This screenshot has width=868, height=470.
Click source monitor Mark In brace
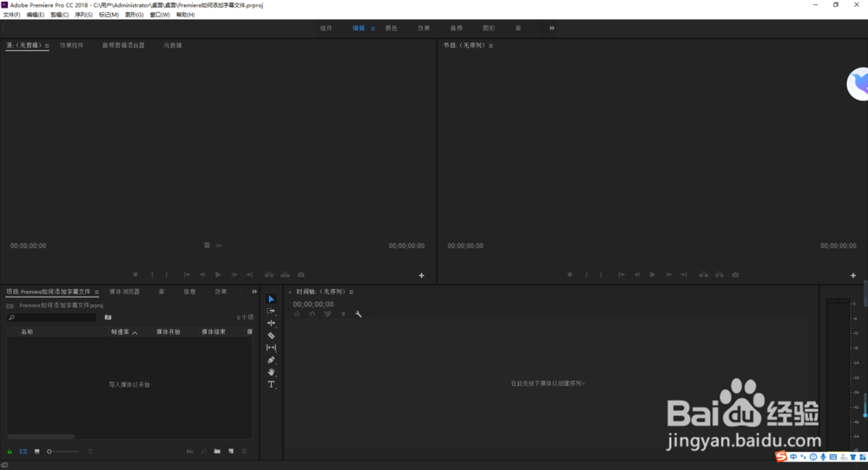(x=152, y=275)
